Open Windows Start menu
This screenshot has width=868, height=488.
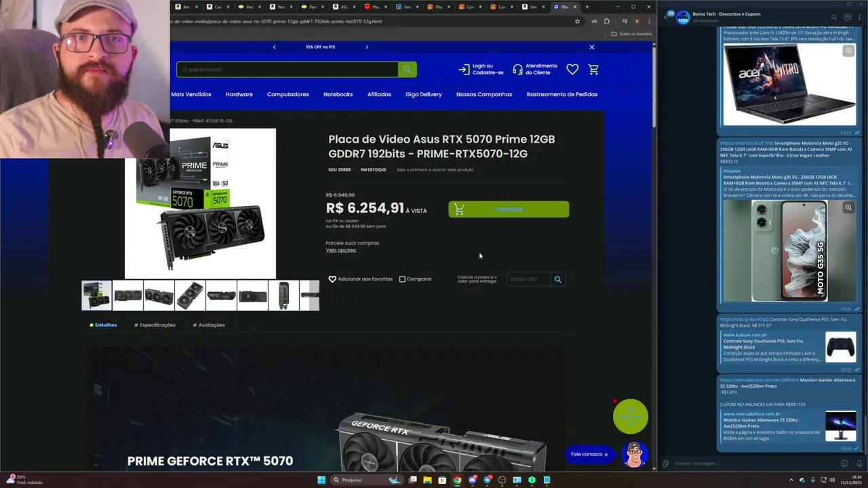(321, 480)
